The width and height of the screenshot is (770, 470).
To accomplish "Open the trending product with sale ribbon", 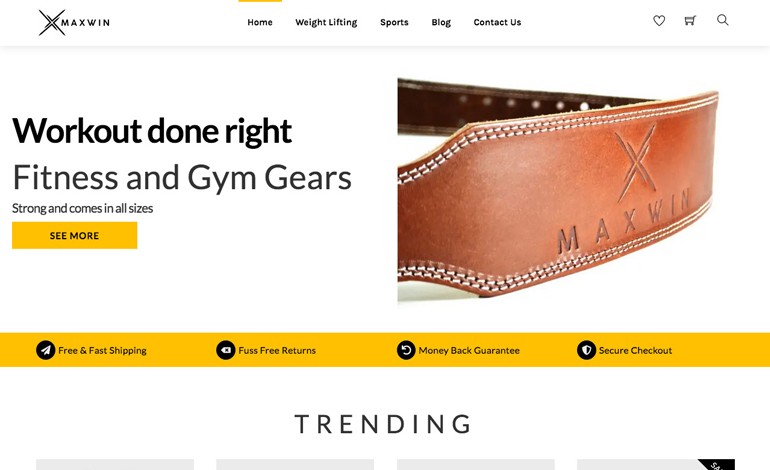I will click(656, 465).
